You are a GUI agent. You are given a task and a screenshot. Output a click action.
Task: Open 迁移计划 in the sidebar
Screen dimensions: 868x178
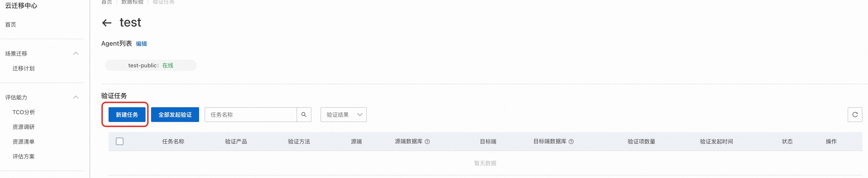pyautogui.click(x=24, y=68)
